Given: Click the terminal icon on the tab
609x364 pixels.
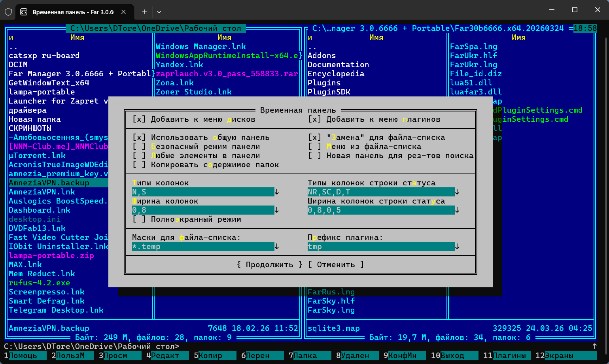Looking at the screenshot, I should (x=24, y=12).
